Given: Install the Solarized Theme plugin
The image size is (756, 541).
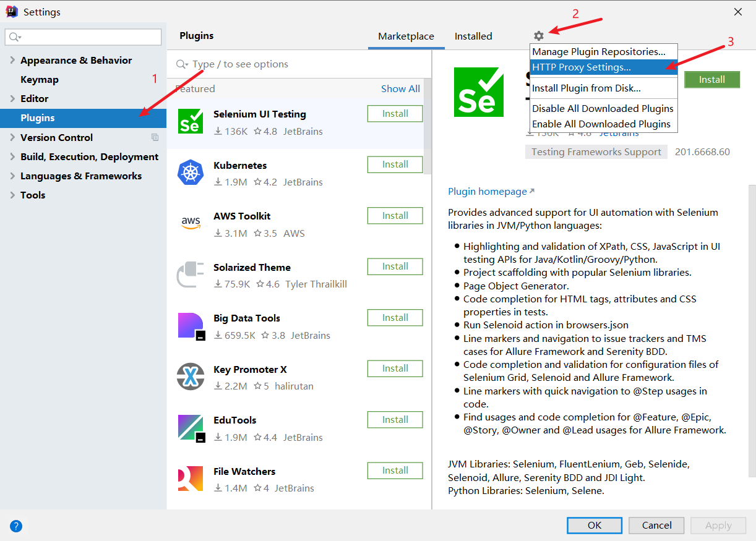Looking at the screenshot, I should pyautogui.click(x=395, y=266).
